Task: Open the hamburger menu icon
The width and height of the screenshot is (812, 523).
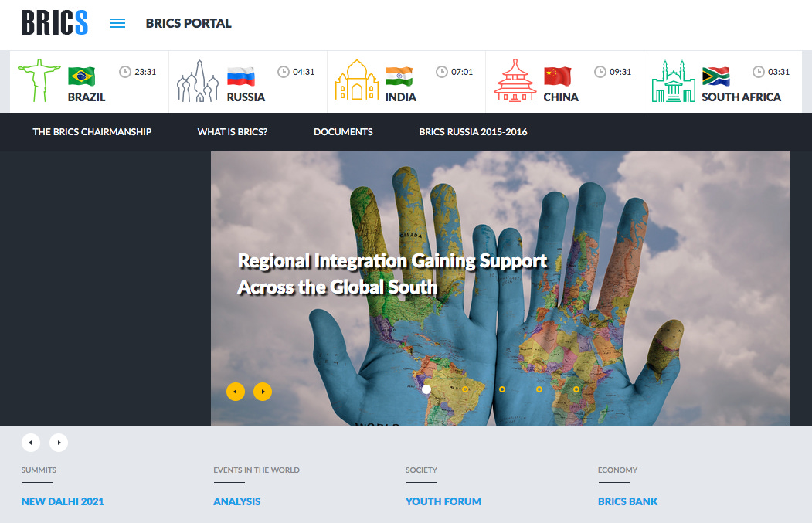Action: [x=117, y=23]
